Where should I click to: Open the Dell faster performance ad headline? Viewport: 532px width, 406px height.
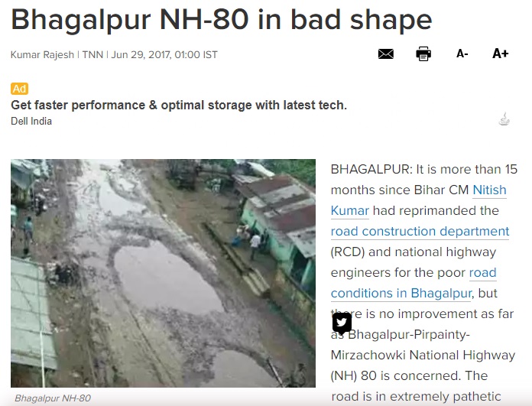click(x=179, y=106)
